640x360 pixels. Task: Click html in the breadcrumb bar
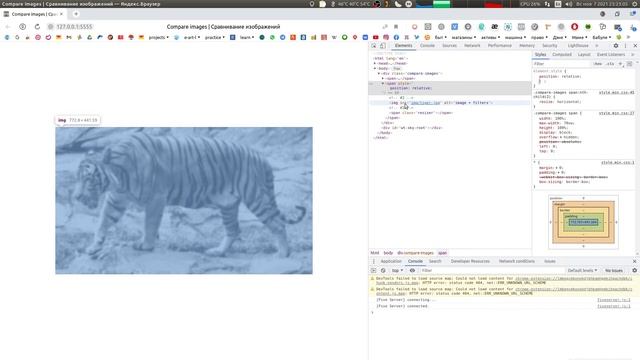click(x=375, y=253)
